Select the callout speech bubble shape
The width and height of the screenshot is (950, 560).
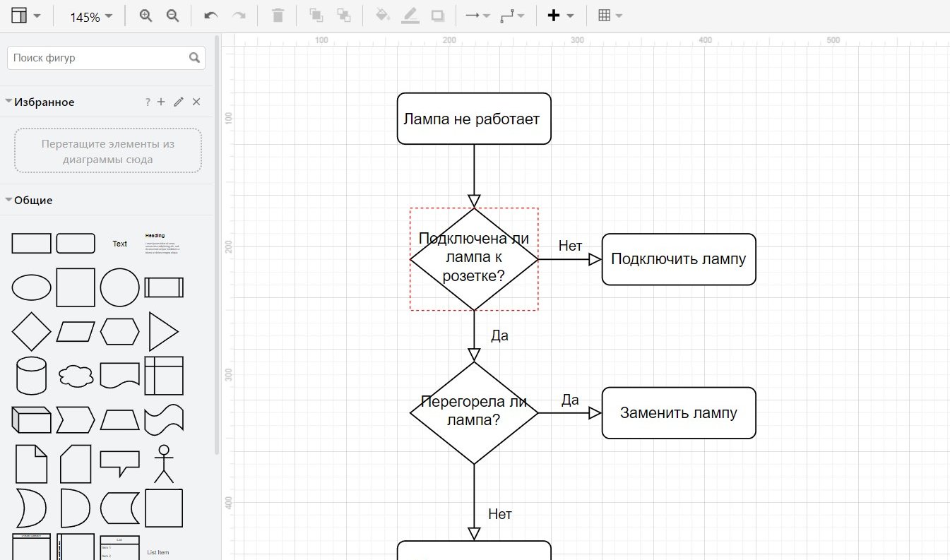point(120,463)
